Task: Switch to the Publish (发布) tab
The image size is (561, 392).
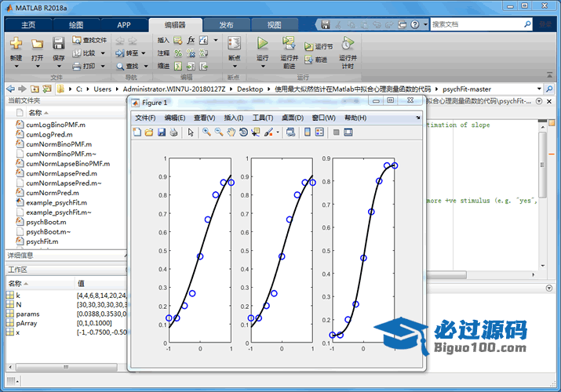Action: point(226,25)
